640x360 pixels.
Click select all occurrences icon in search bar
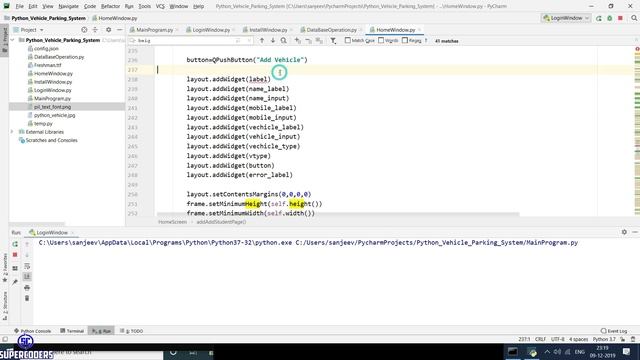319,41
